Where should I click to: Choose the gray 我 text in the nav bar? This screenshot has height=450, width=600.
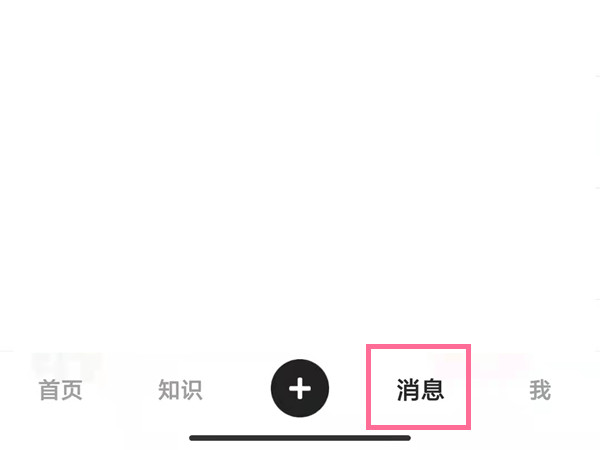[540, 390]
